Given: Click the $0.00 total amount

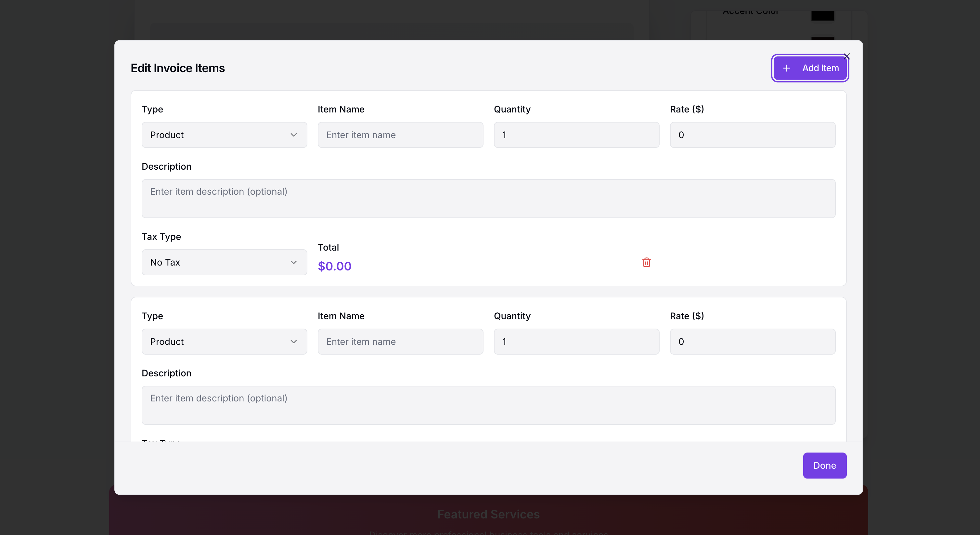Looking at the screenshot, I should 334,266.
